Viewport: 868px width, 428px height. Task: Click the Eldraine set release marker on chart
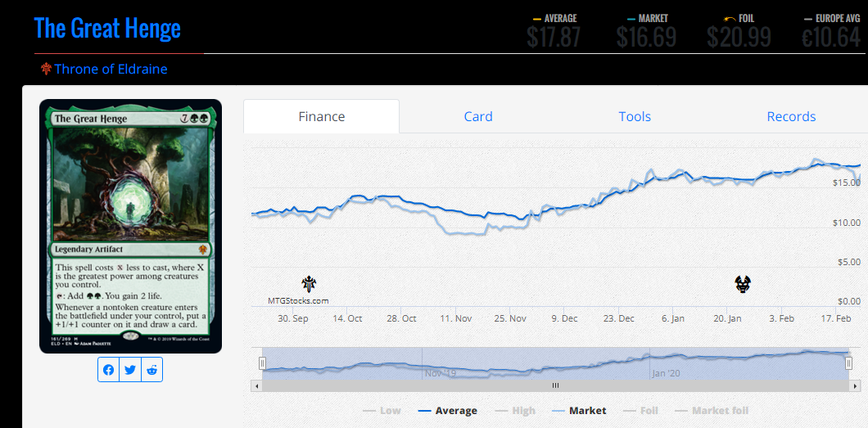click(309, 284)
